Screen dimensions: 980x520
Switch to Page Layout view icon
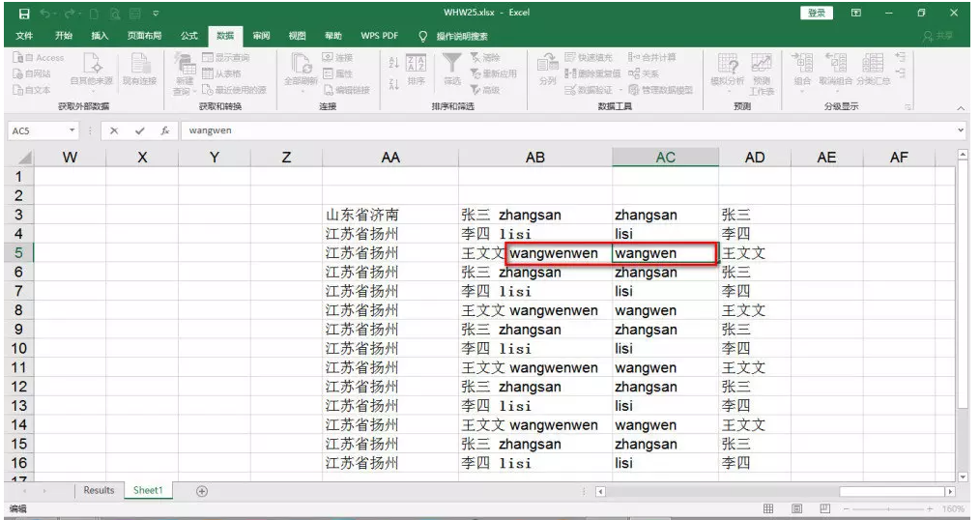(x=797, y=508)
